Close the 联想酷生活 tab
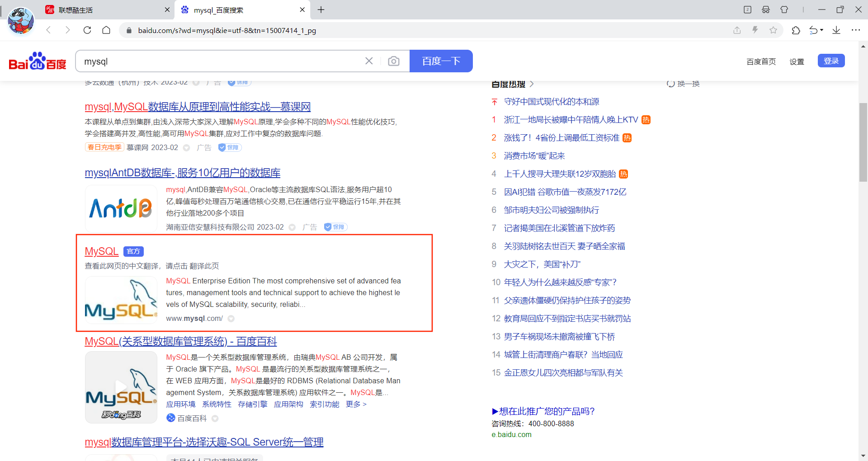This screenshot has height=461, width=868. point(167,9)
